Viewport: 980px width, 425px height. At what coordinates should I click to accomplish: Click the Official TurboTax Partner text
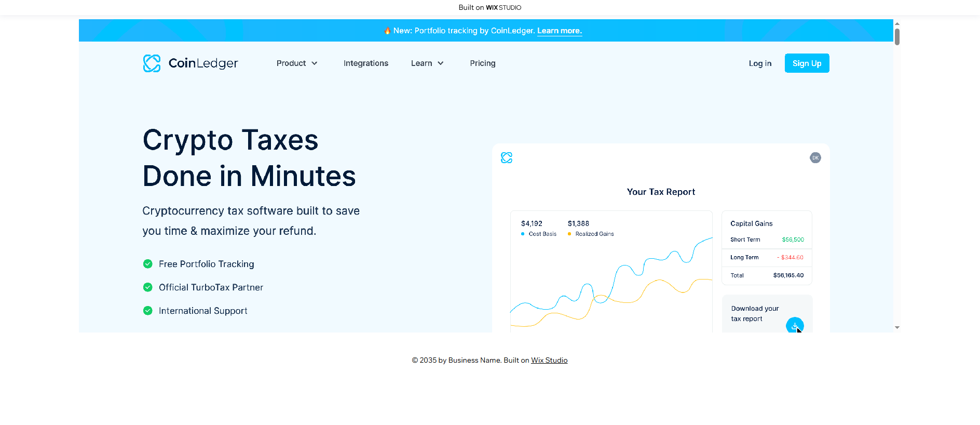[x=211, y=287]
